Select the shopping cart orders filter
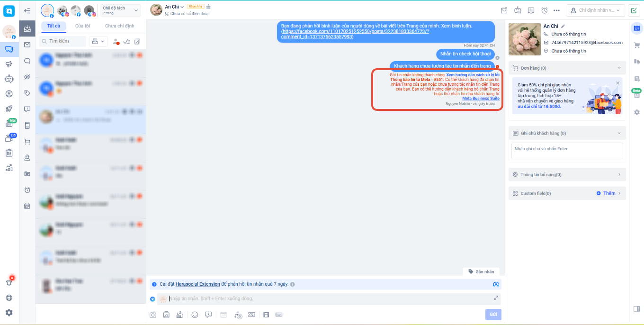Viewport: 644px width, 325px height. coord(27,142)
